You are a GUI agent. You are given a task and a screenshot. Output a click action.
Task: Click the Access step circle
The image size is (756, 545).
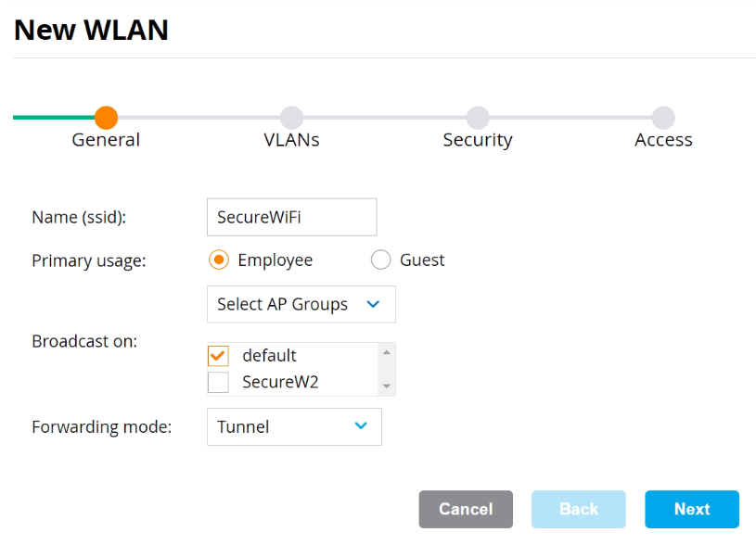(662, 118)
